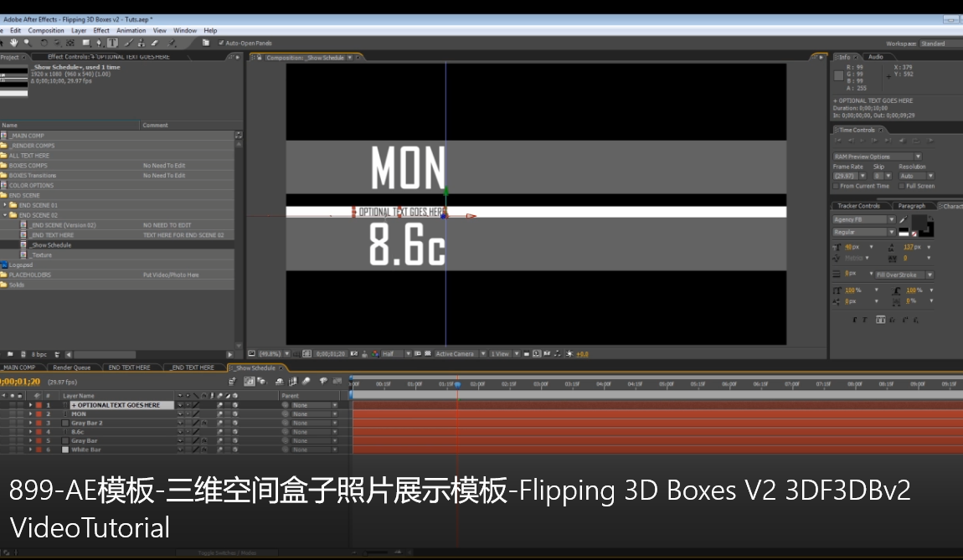
Task: Open the Fill Over Stroke dropdown
Action: coord(904,275)
